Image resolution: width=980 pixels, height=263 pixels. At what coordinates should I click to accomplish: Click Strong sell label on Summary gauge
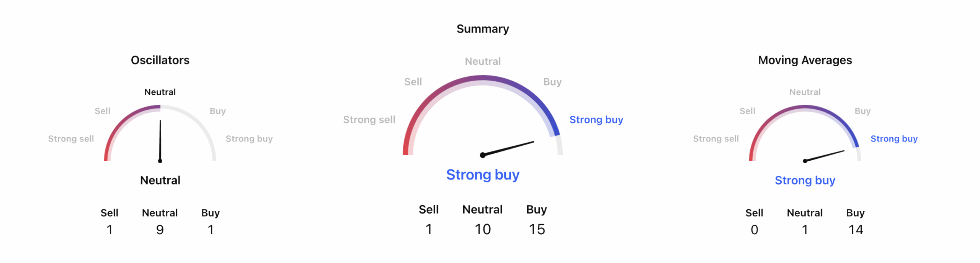tap(369, 120)
